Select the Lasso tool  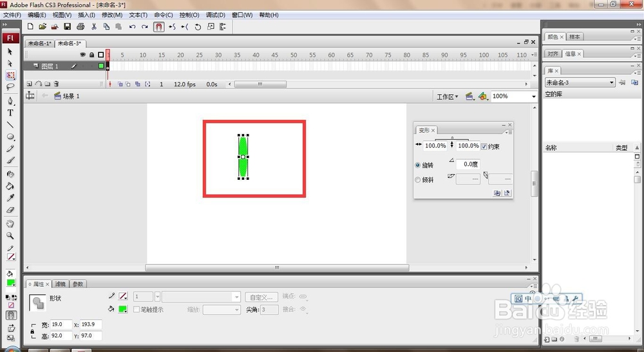pyautogui.click(x=10, y=87)
